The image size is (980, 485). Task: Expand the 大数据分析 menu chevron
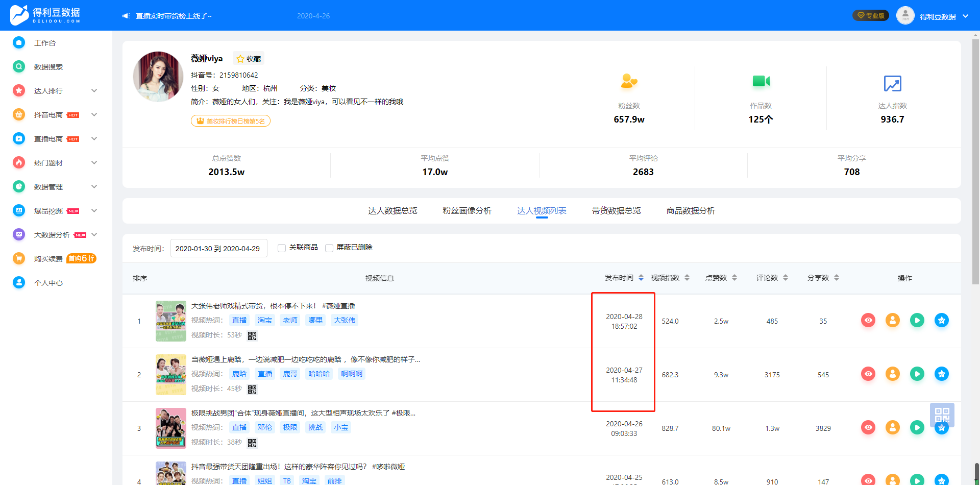click(94, 234)
